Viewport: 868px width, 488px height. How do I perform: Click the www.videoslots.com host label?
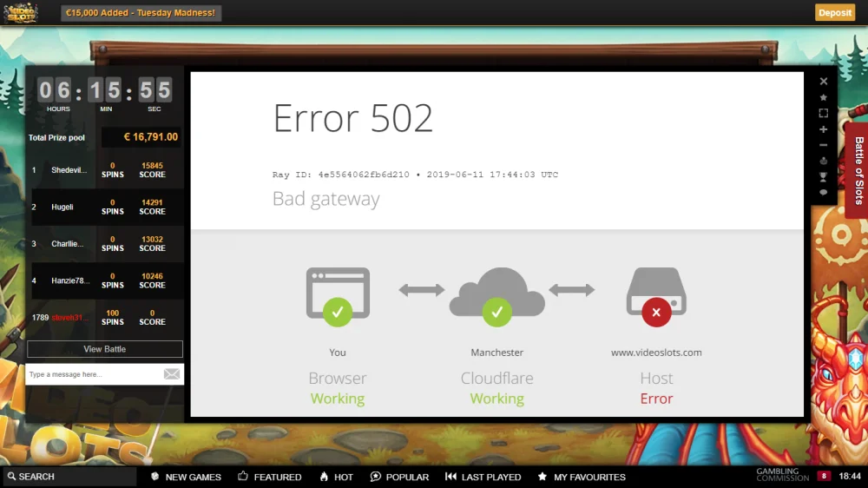[x=656, y=353]
